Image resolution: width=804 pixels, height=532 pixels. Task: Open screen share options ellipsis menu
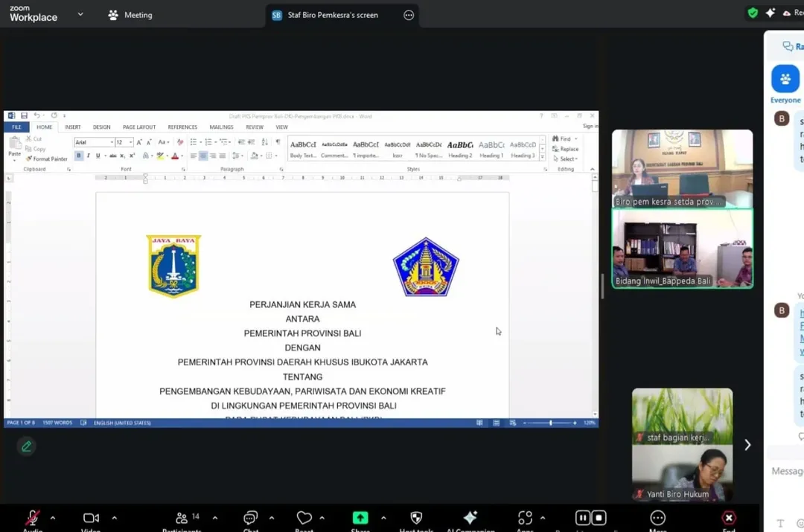[409, 15]
